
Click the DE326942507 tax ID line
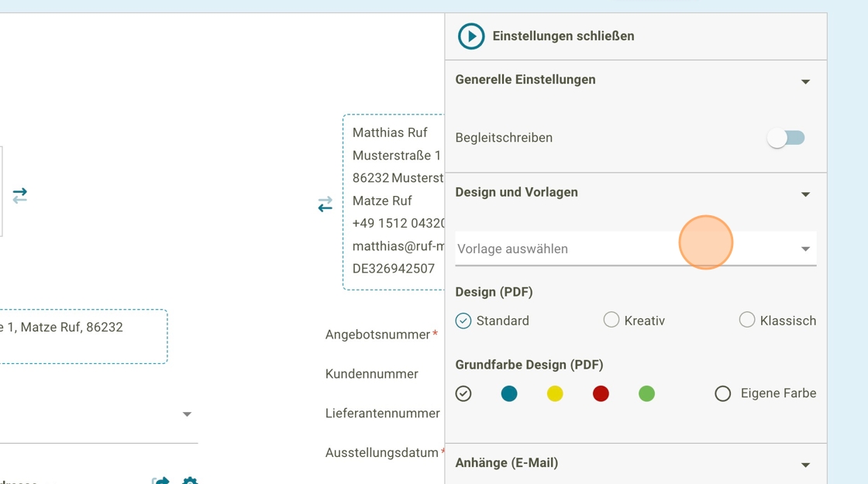click(x=394, y=269)
